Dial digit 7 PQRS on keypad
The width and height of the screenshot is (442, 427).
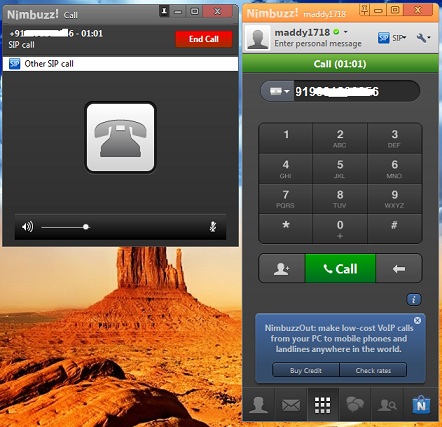coord(286,199)
